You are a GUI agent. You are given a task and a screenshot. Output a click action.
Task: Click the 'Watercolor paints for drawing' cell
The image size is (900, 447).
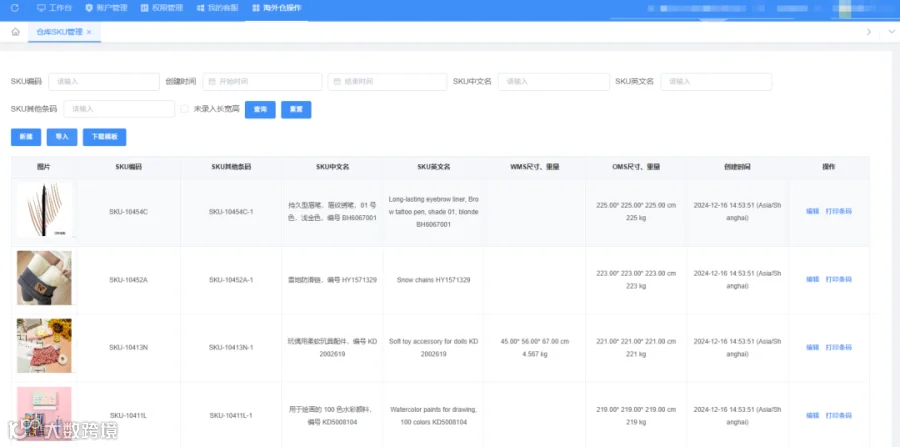(x=433, y=415)
